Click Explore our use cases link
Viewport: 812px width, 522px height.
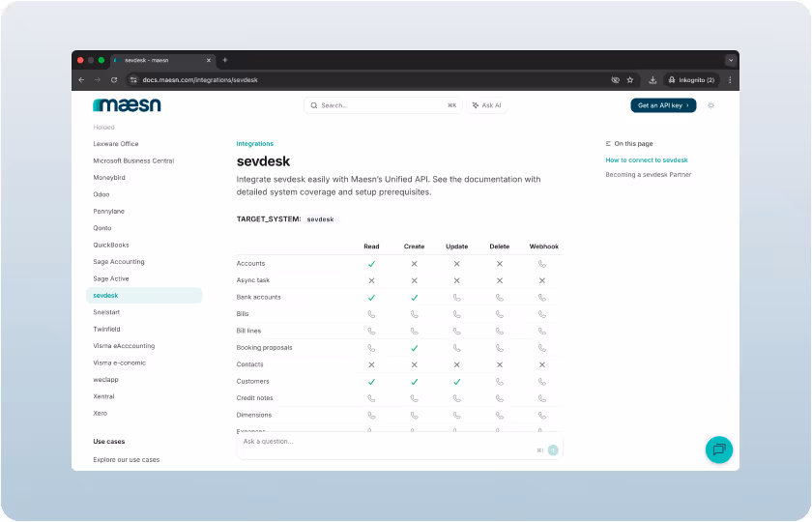(127, 459)
